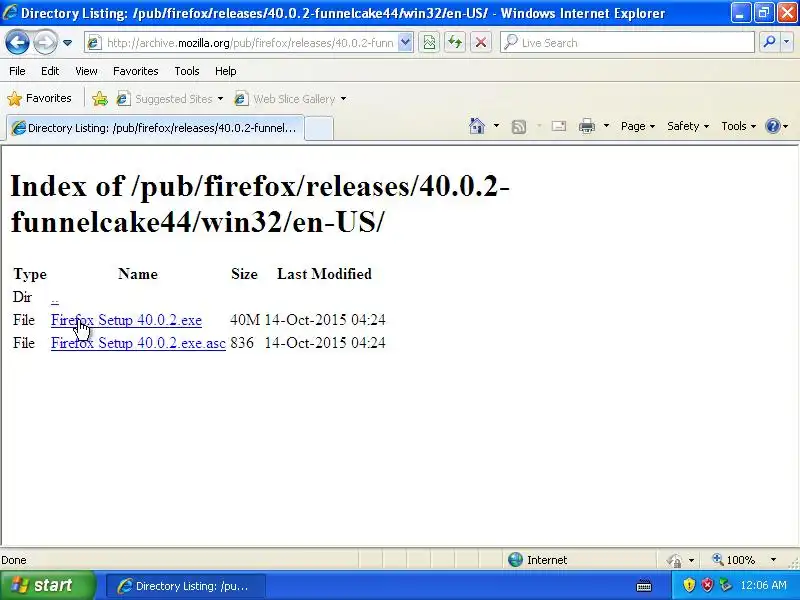
Task: Click the address bar URL field
Action: [x=243, y=43]
